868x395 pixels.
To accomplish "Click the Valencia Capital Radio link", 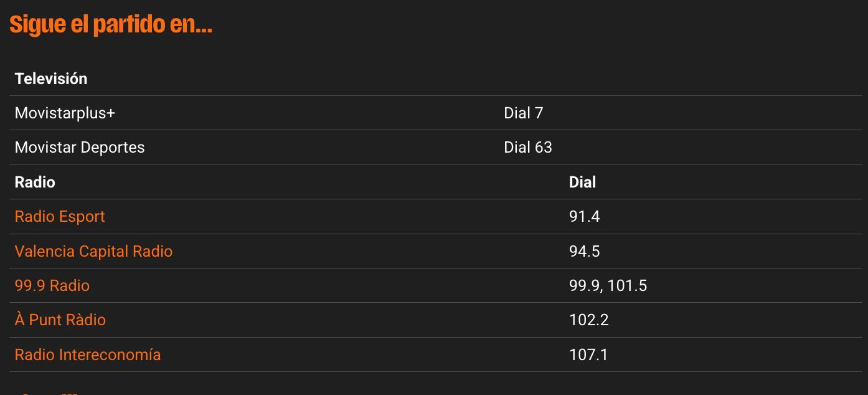I will tap(93, 252).
